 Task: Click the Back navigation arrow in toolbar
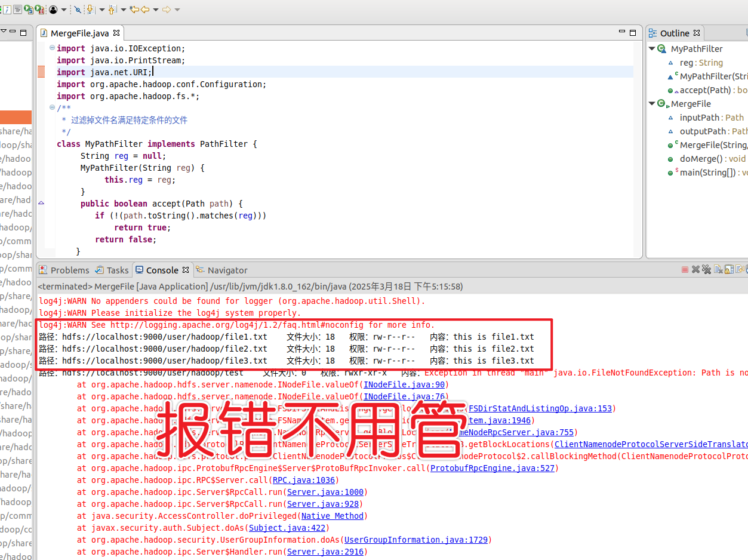pos(145,10)
